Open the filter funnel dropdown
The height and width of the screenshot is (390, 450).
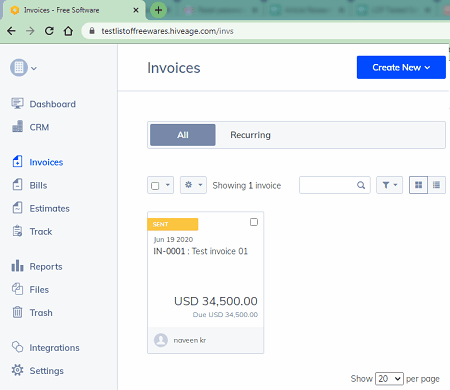pos(389,185)
